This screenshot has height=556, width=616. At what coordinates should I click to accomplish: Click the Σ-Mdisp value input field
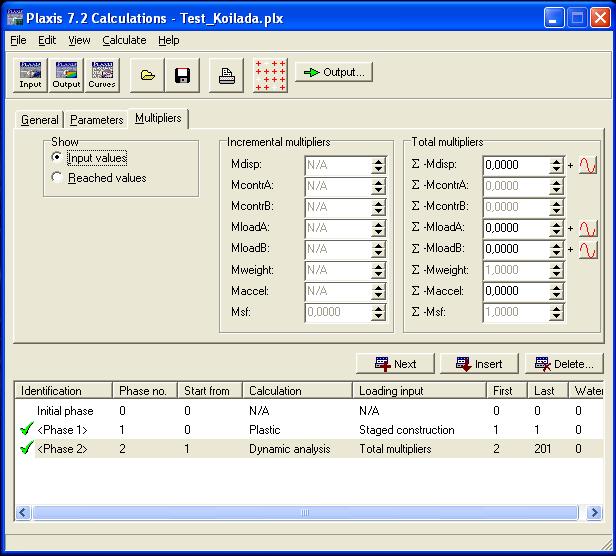pyautogui.click(x=516, y=165)
